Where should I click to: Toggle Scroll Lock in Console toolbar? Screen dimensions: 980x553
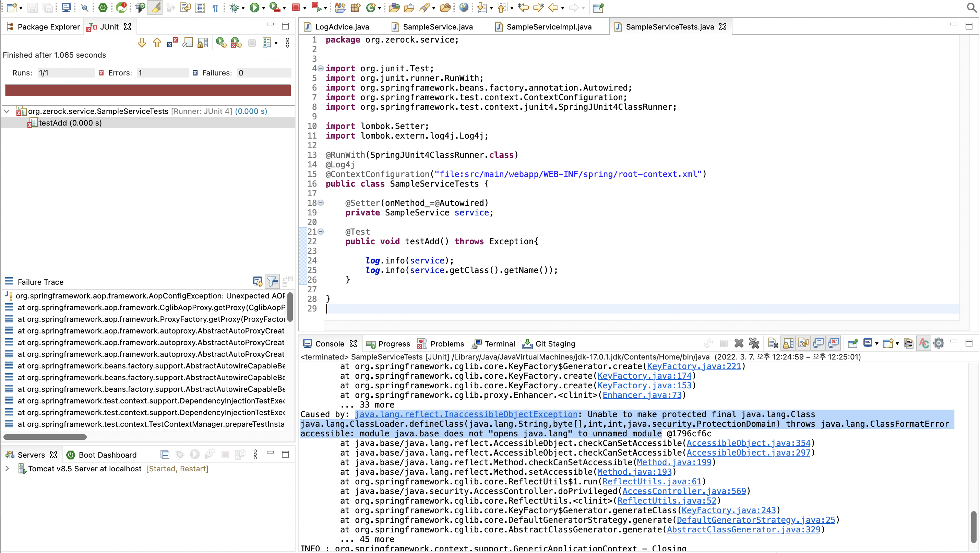point(788,343)
